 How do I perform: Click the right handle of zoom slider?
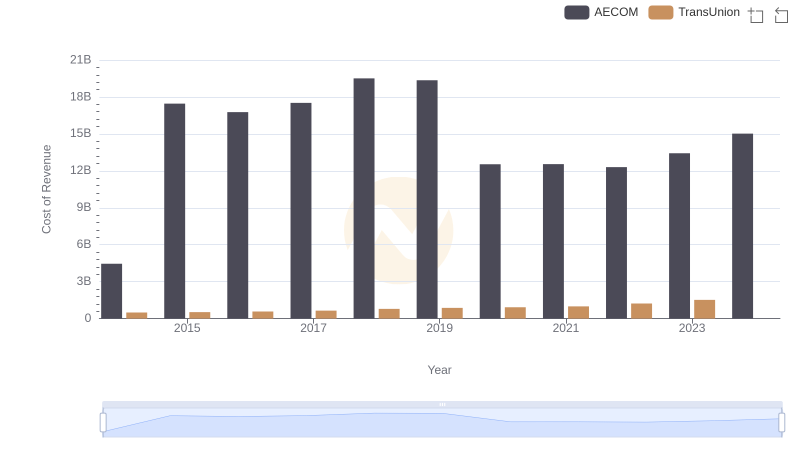pos(782,423)
